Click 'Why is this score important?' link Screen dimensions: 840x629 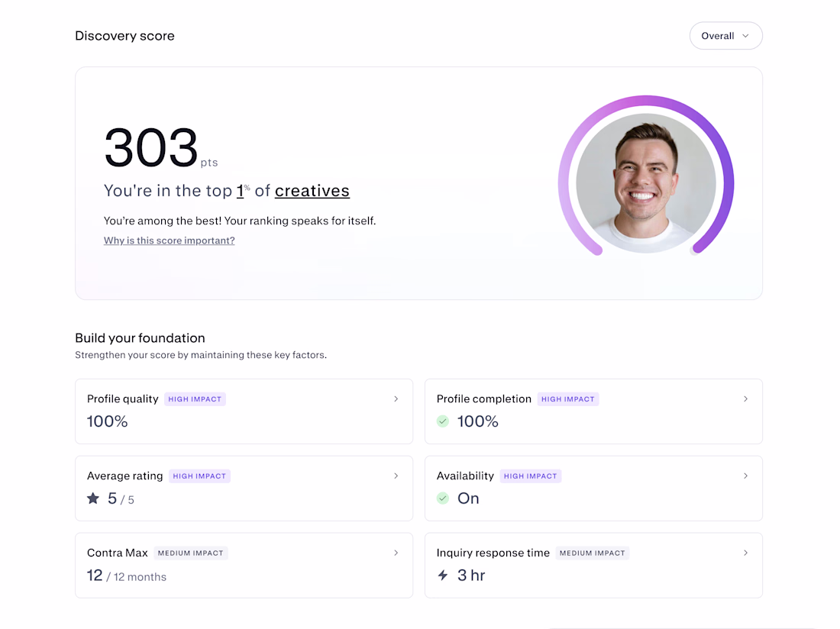point(170,240)
